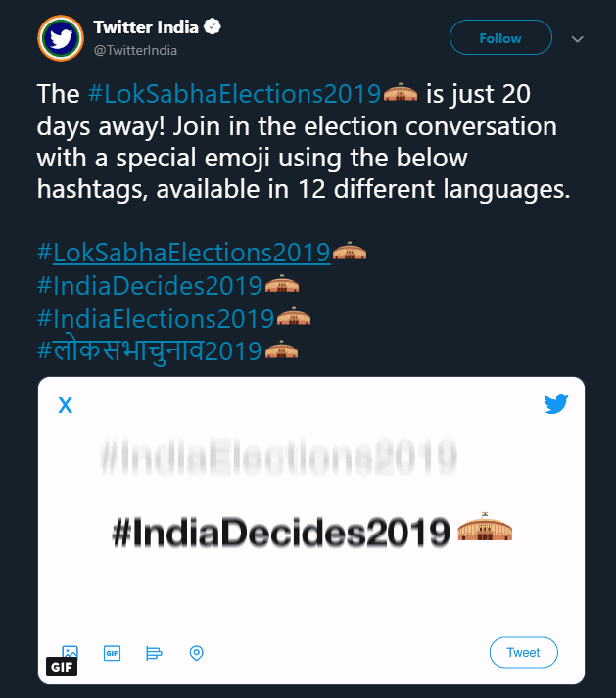The height and width of the screenshot is (698, 616).
Task: Click the black GIF badge to play the animation
Action: tap(62, 667)
